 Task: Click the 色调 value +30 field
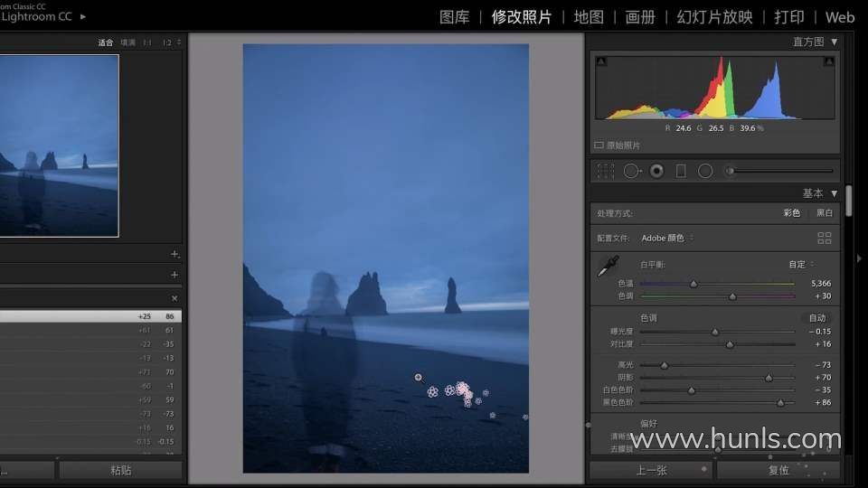[823, 296]
